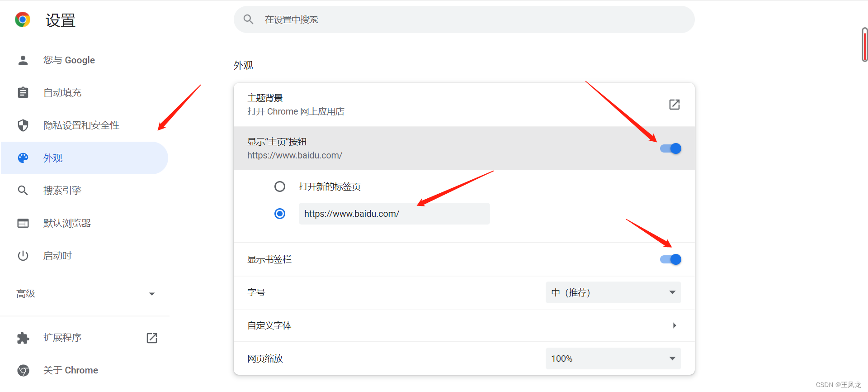Screen dimensions: 868x392
Task: Open the 网页缩放 zoom dropdown
Action: 613,359
